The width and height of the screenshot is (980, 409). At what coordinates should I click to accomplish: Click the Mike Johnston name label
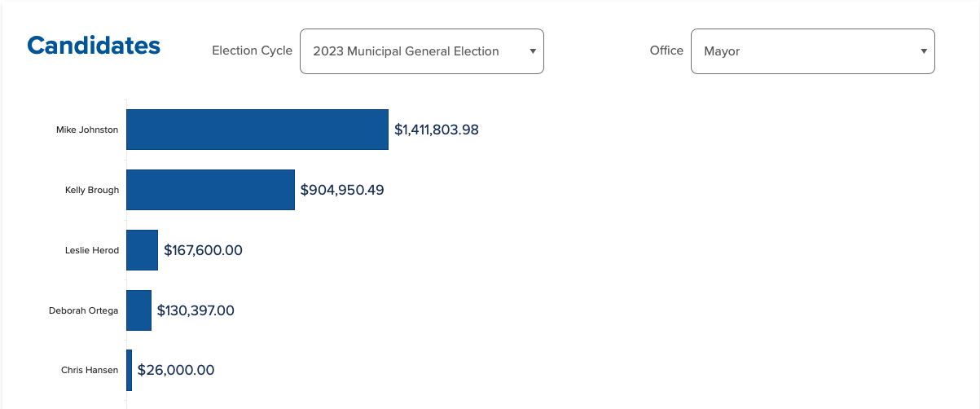click(x=87, y=130)
